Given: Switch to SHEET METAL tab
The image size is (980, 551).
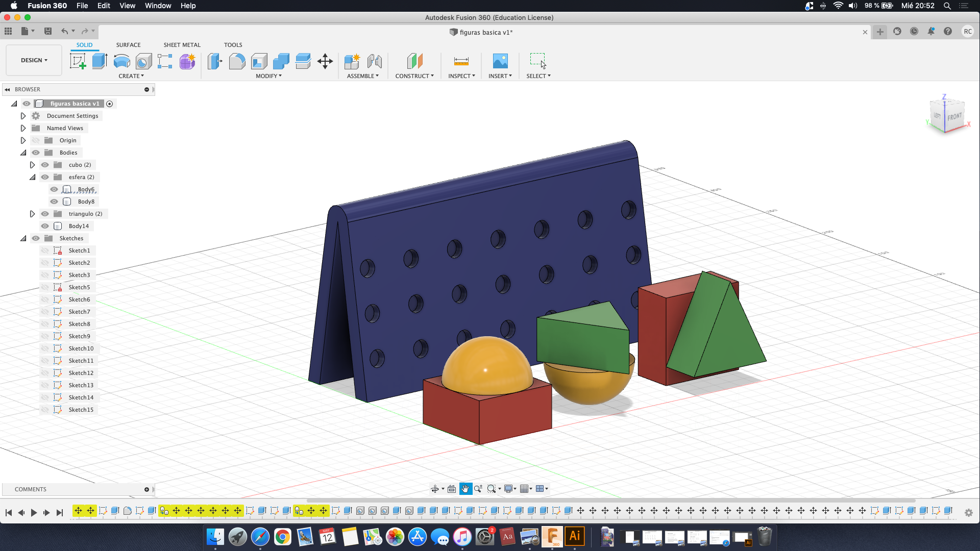Looking at the screenshot, I should (181, 44).
